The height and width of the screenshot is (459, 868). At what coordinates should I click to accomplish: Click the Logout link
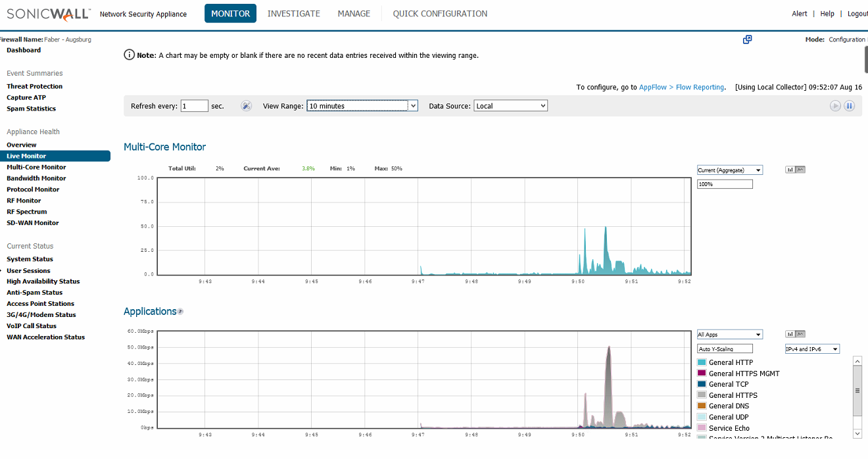[x=857, y=14]
